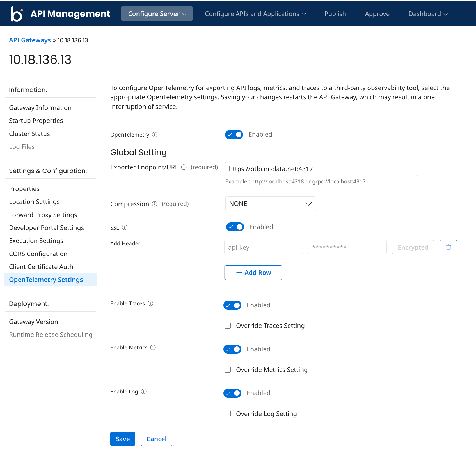Click the Enable Traces info icon
Screen dimensions: 476x465
click(x=151, y=303)
